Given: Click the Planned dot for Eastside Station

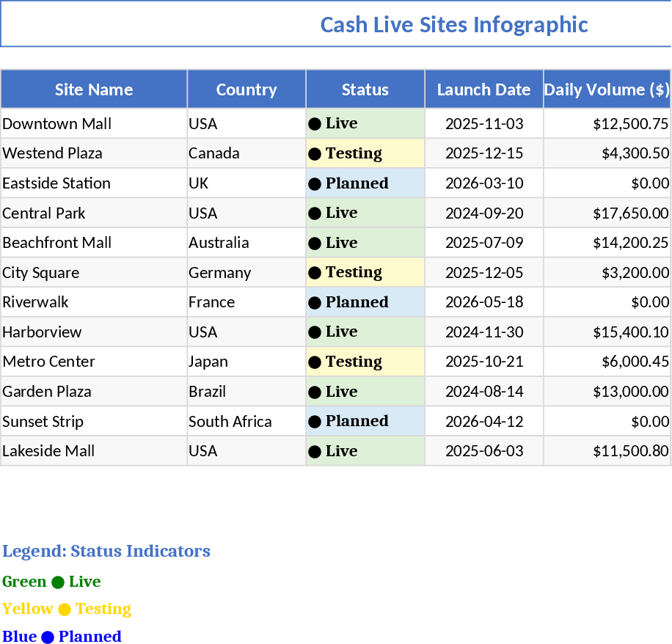Looking at the screenshot, I should click(315, 184).
